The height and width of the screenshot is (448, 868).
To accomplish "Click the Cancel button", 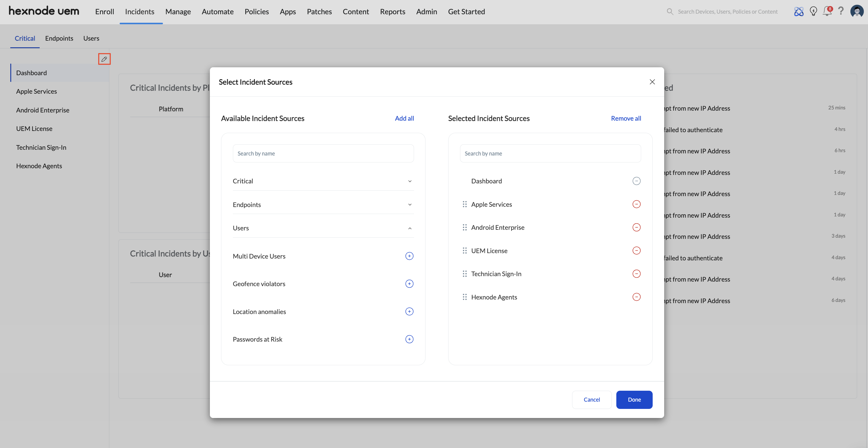I will tap(591, 400).
